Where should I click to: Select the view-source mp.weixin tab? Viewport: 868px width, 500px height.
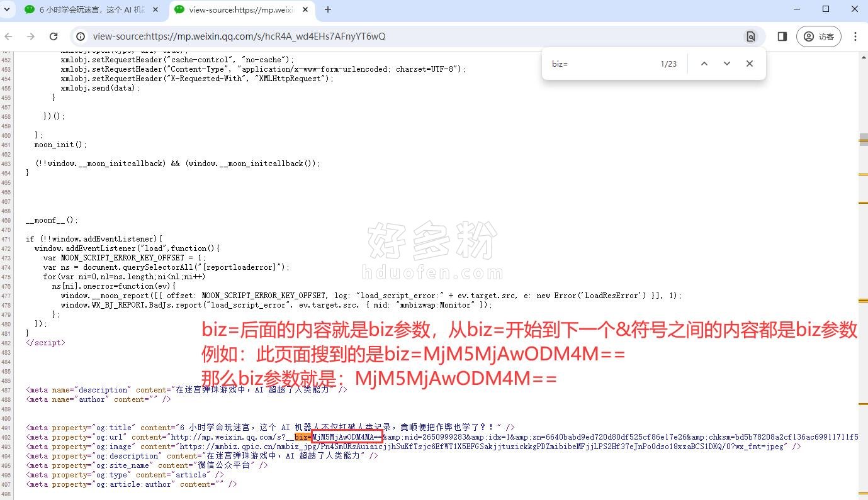[x=242, y=9]
